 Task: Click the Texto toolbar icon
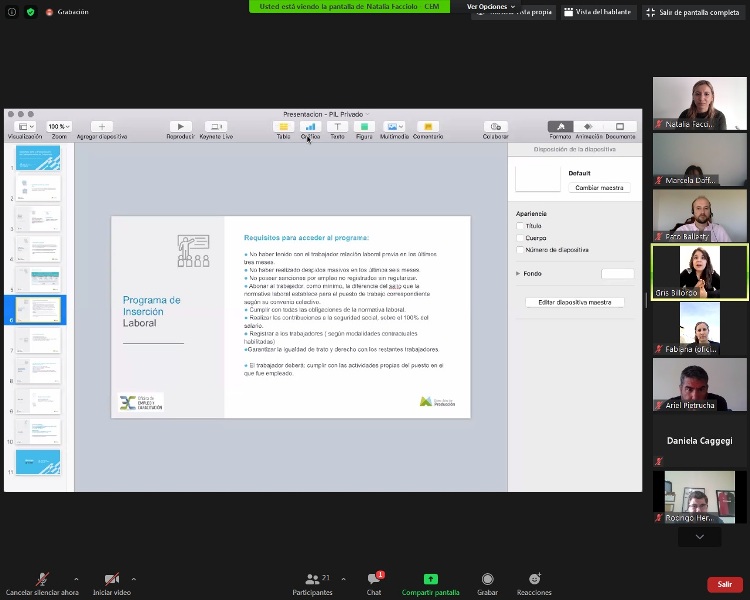click(337, 127)
